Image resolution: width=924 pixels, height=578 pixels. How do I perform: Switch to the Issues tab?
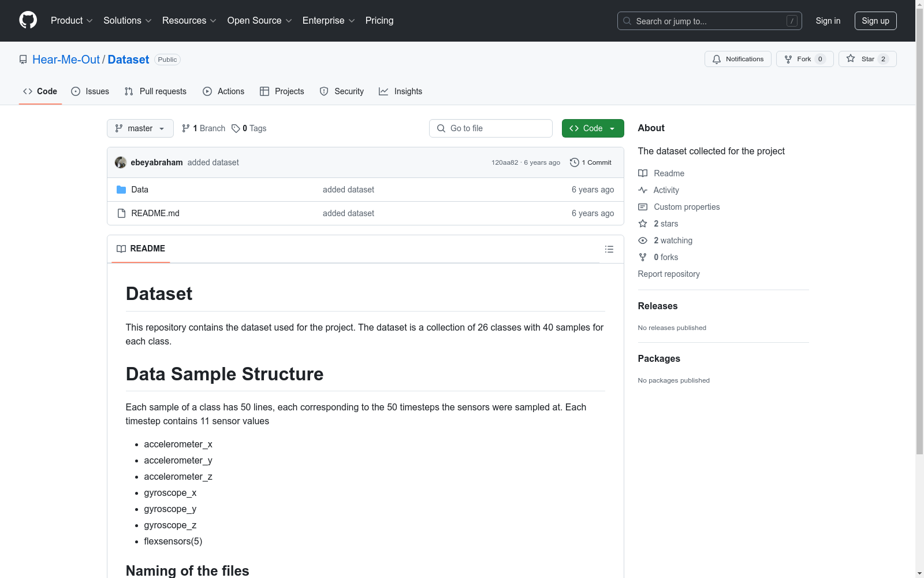pyautogui.click(x=90, y=91)
